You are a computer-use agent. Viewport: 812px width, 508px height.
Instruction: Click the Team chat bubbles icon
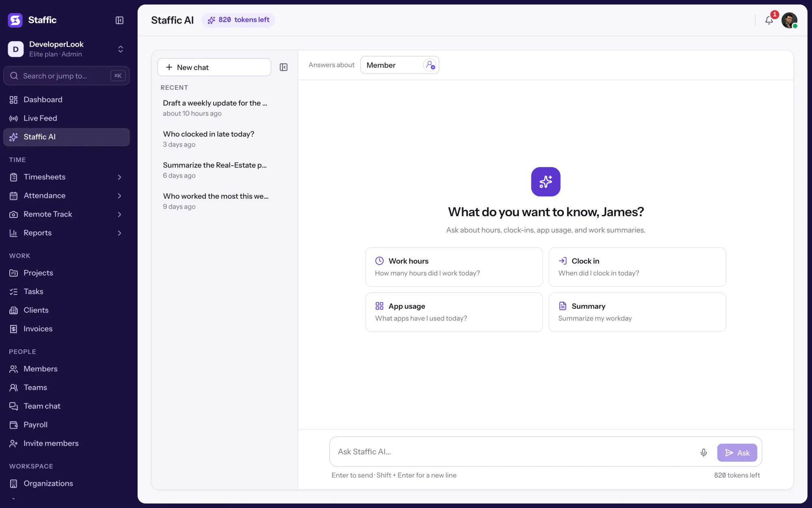[x=13, y=406]
